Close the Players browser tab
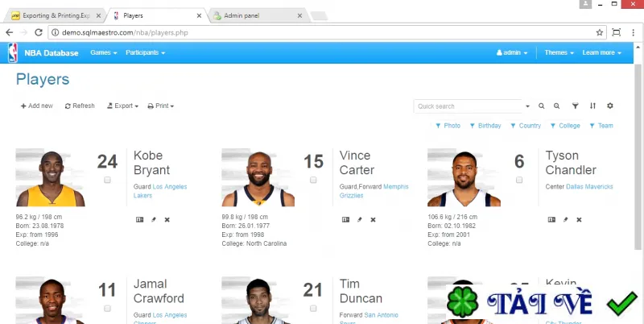Screen dimensions: 644x324 [x=199, y=15]
